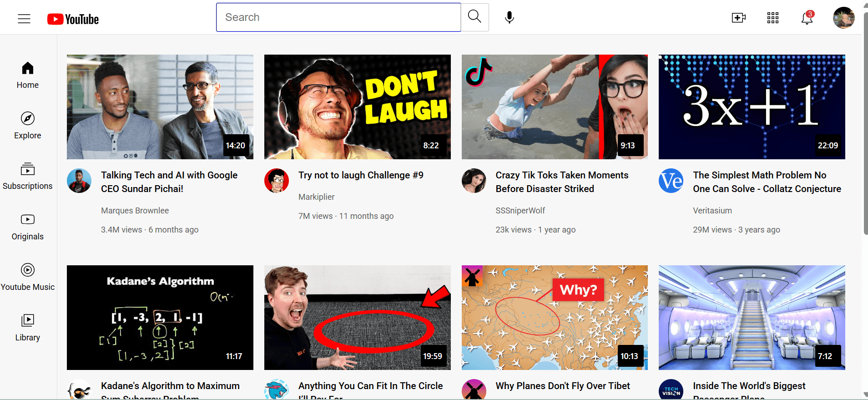Play Kadane's Algorithm video thumbnail
The height and width of the screenshot is (400, 868).
click(160, 318)
